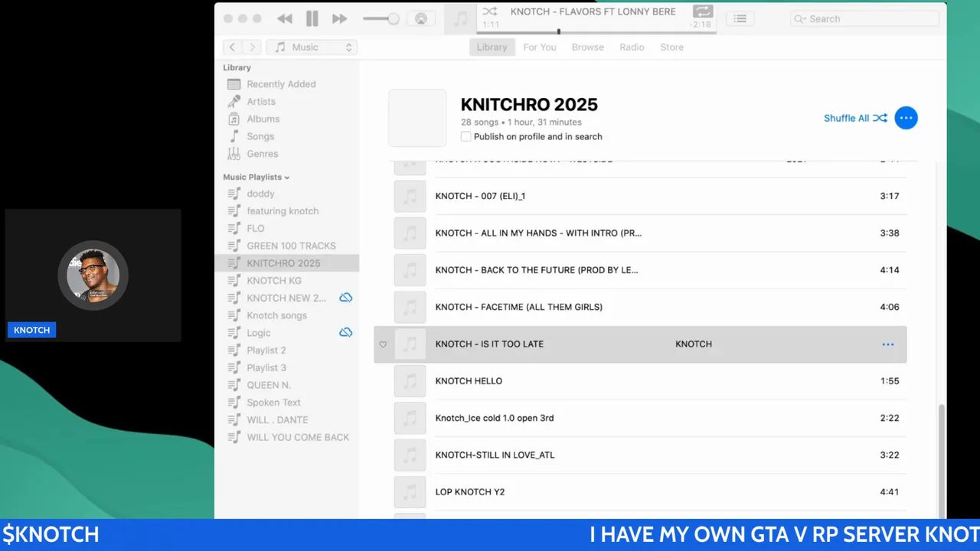The width and height of the screenshot is (980, 551).
Task: Switch to the Library tab
Action: pyautogui.click(x=492, y=47)
